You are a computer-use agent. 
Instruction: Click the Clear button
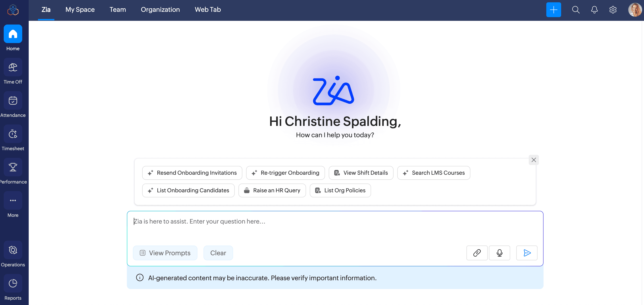point(218,253)
